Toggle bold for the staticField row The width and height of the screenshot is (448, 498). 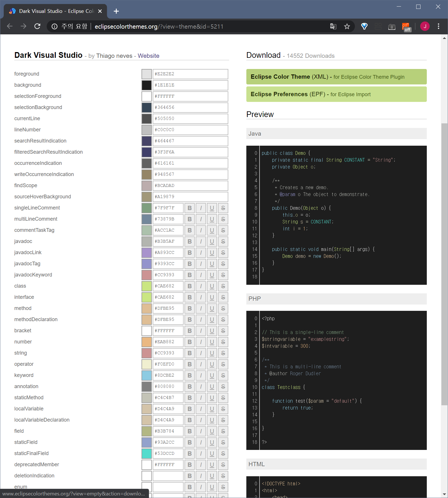pos(190,442)
